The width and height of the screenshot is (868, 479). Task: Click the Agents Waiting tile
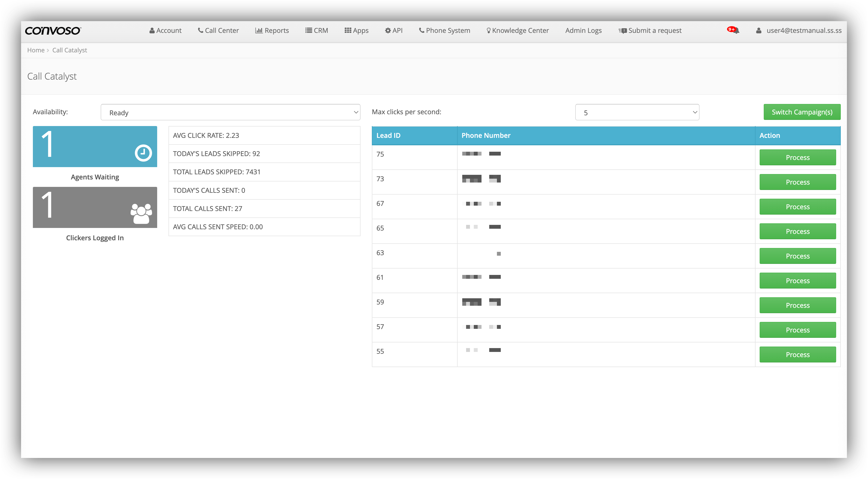(95, 147)
